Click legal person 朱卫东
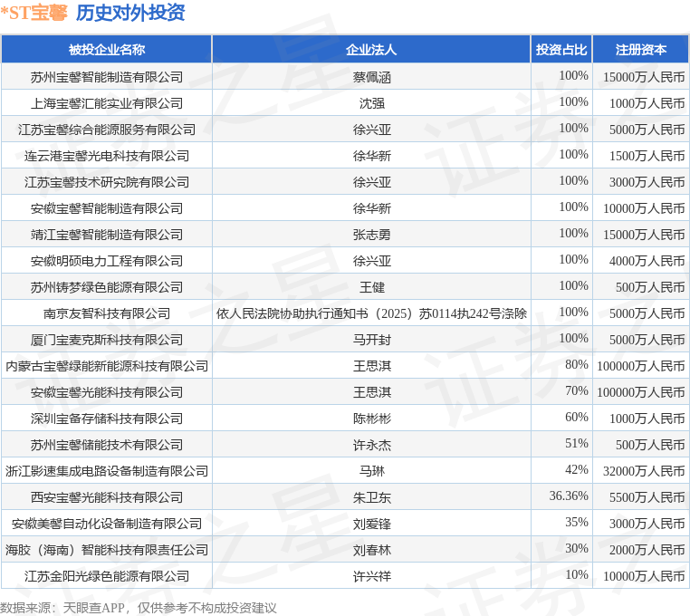690x616 pixels. pyautogui.click(x=372, y=497)
